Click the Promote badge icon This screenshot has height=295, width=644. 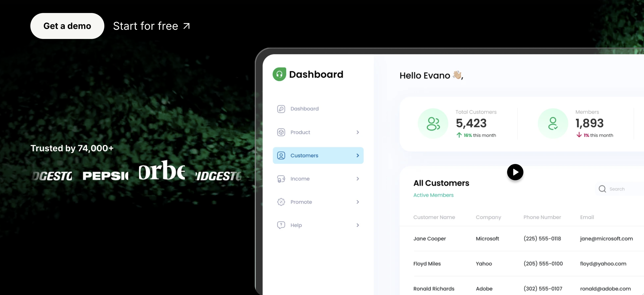[x=281, y=202]
